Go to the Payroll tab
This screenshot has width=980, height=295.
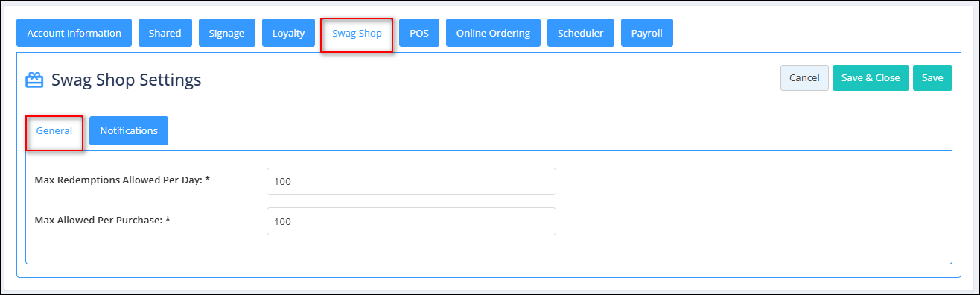pos(647,33)
